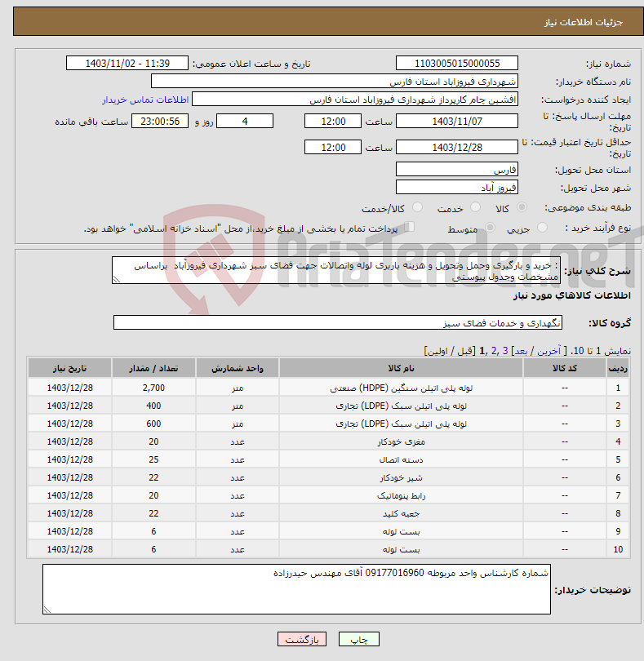Click the quantity '2,700' cell

click(153, 388)
